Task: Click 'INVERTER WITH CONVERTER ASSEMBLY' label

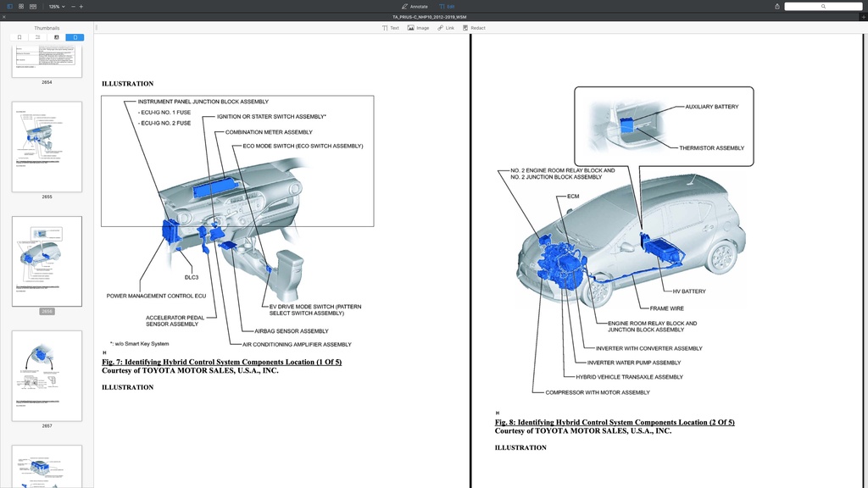Action: click(648, 348)
